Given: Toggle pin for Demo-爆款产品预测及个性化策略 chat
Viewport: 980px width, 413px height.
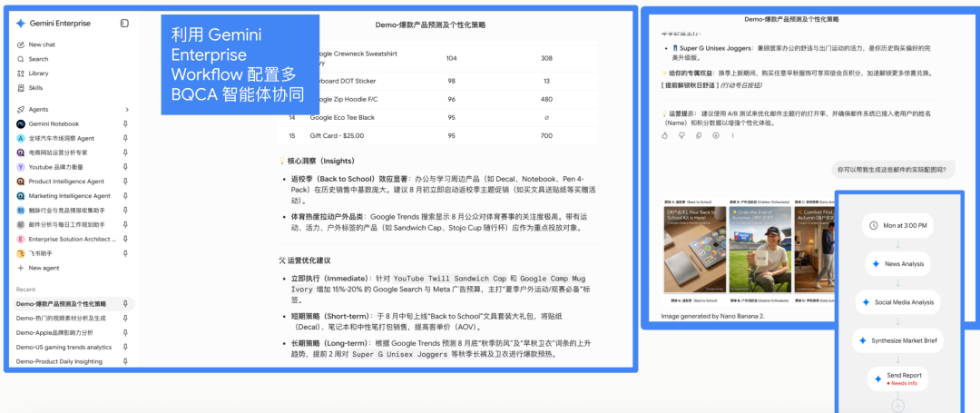Looking at the screenshot, I should pyautogui.click(x=125, y=304).
